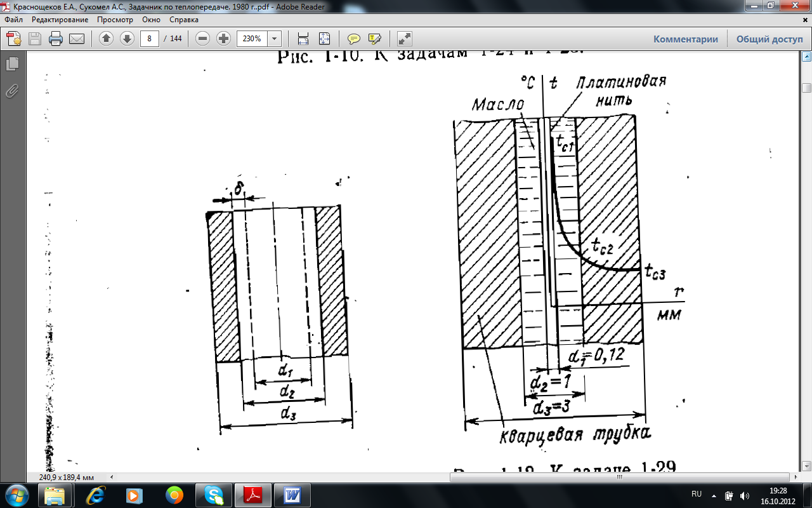Click the grayed-out Save file icon
Viewport: 812px width, 508px height.
[x=35, y=39]
